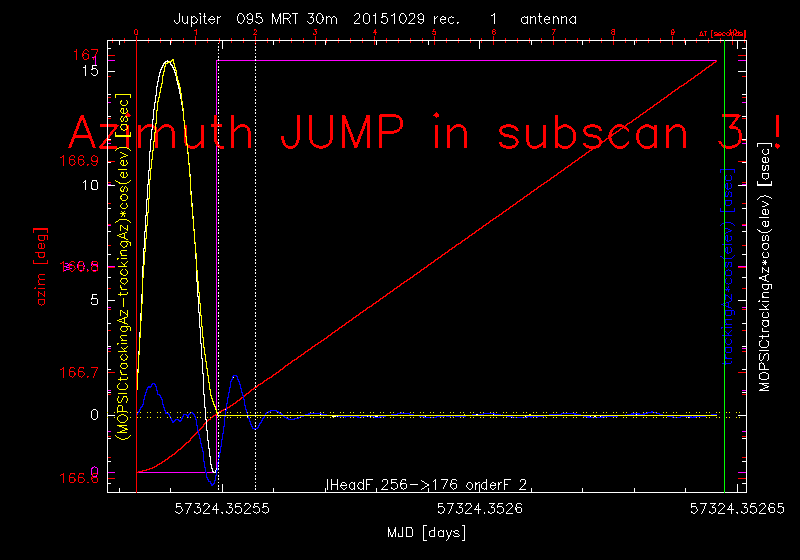The height and width of the screenshot is (560, 800).
Task: Click the red top-axis tick number 6
Action: 494,33
